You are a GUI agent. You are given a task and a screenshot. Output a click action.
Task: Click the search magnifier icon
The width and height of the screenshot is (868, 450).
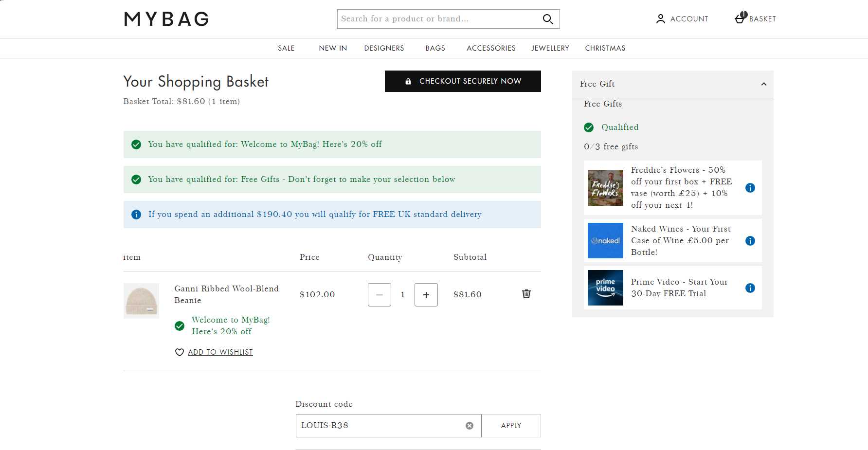click(x=548, y=19)
